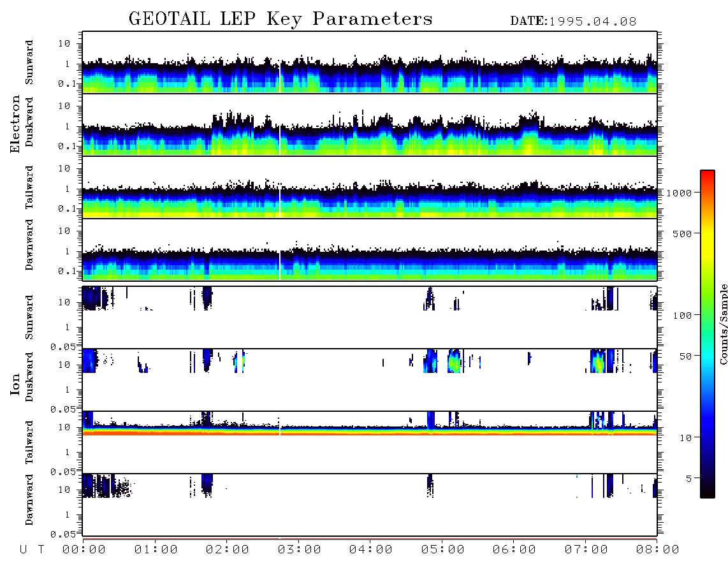The width and height of the screenshot is (728, 561).
Task: Click the rainbow Counts/Sample color bar
Action: point(708,334)
